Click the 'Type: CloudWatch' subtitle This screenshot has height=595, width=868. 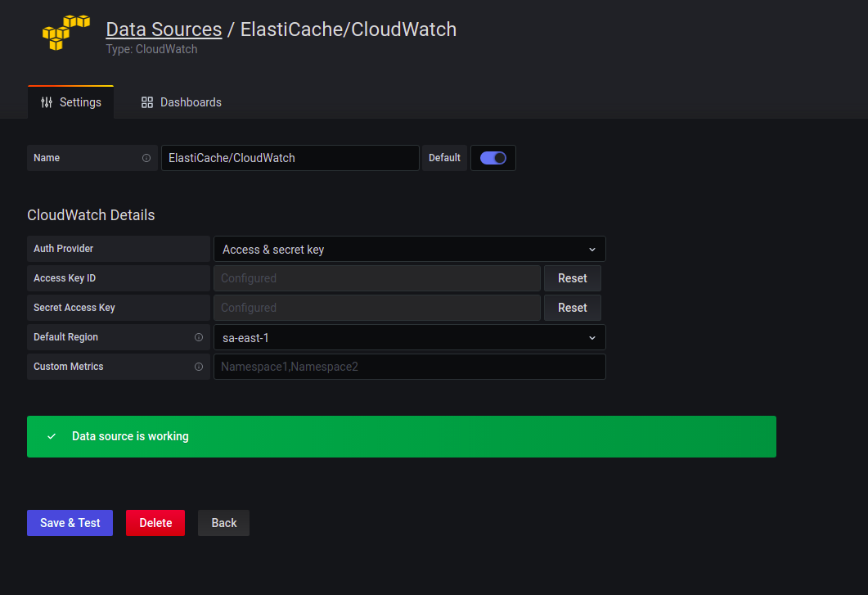[x=151, y=49]
